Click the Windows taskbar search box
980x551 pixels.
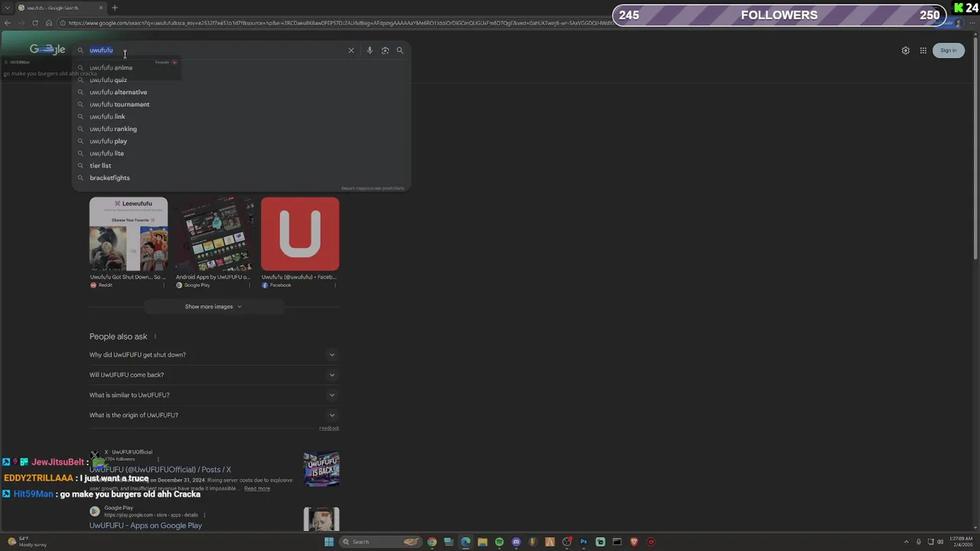point(381,542)
